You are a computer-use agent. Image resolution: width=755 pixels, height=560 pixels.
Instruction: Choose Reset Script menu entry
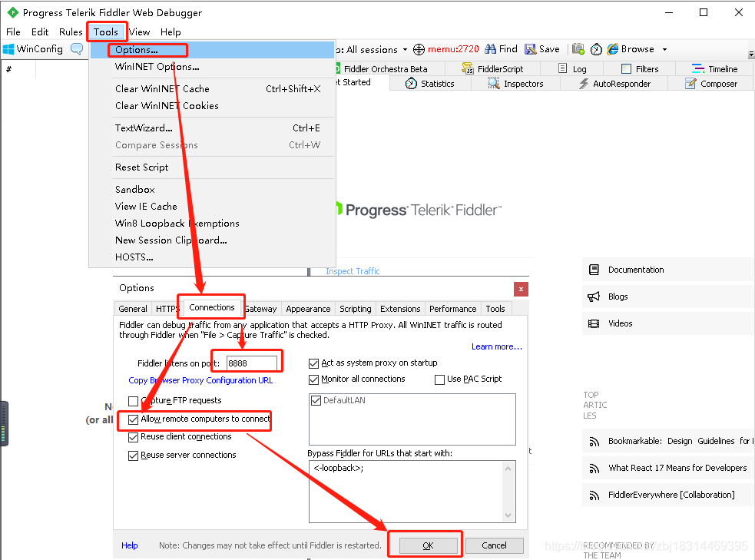[213, 167]
